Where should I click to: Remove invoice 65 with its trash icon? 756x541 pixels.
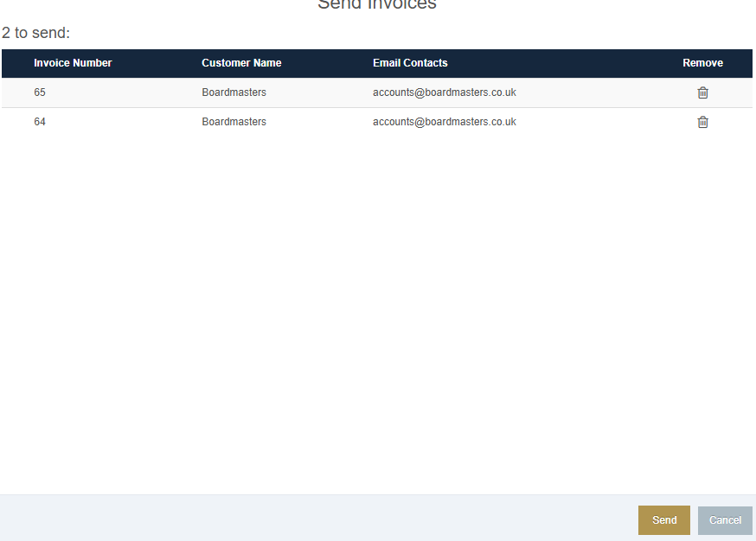pos(702,92)
